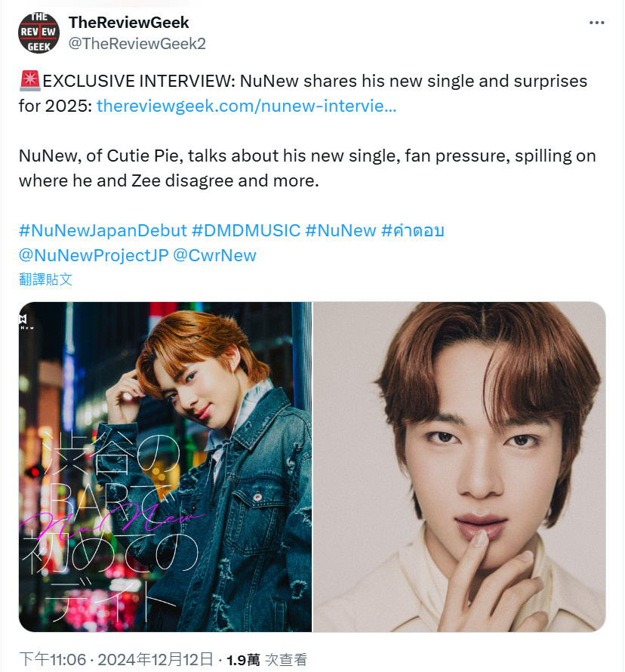Open the #NuNewJapanDebut hashtag
Image resolution: width=625 pixels, height=672 pixels.
click(x=103, y=230)
